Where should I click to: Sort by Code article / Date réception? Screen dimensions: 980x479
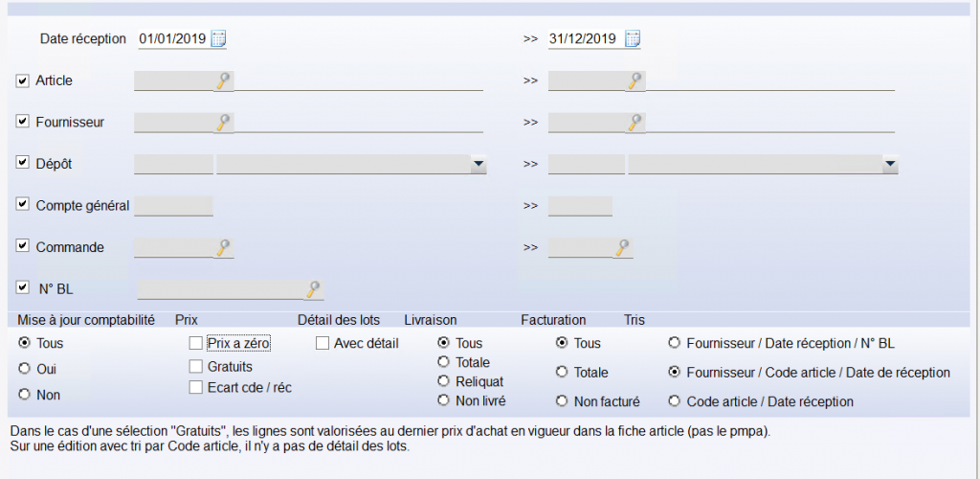coord(675,401)
